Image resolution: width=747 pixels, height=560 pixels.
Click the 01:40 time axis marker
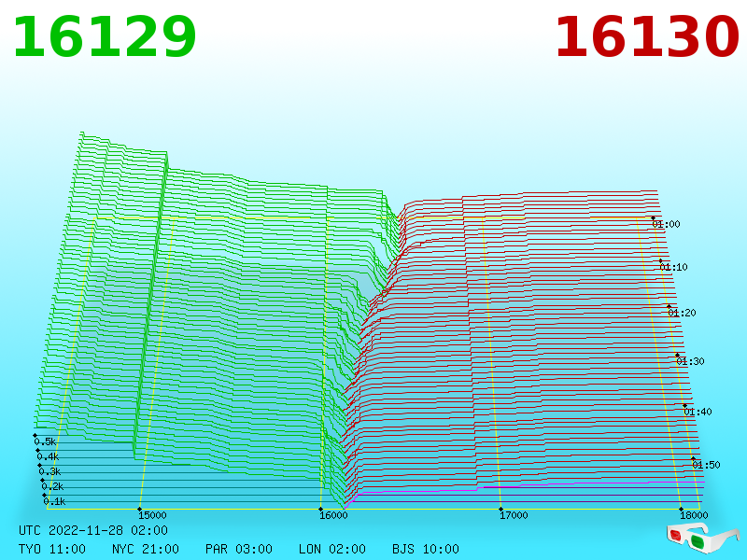[698, 412]
